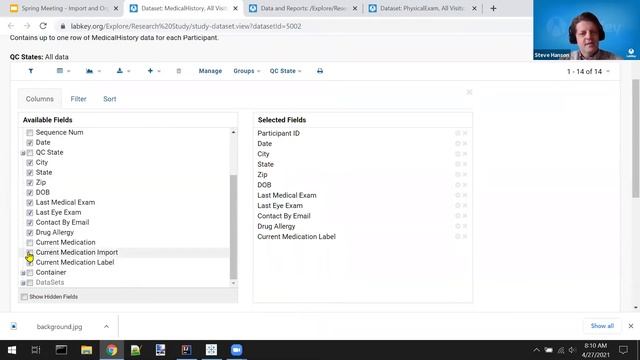Viewport: 640px width, 360px height.
Task: Remove Zip from selected fields
Action: (x=465, y=175)
